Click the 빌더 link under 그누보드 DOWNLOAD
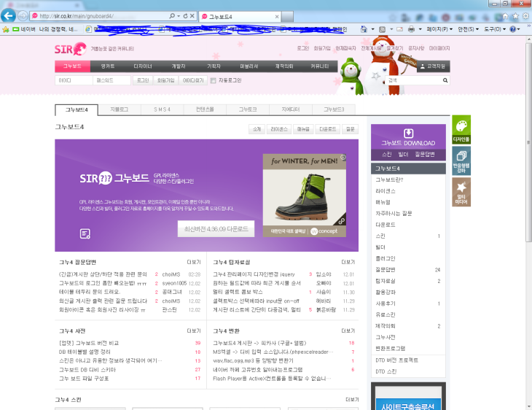532x410 pixels. (x=403, y=155)
